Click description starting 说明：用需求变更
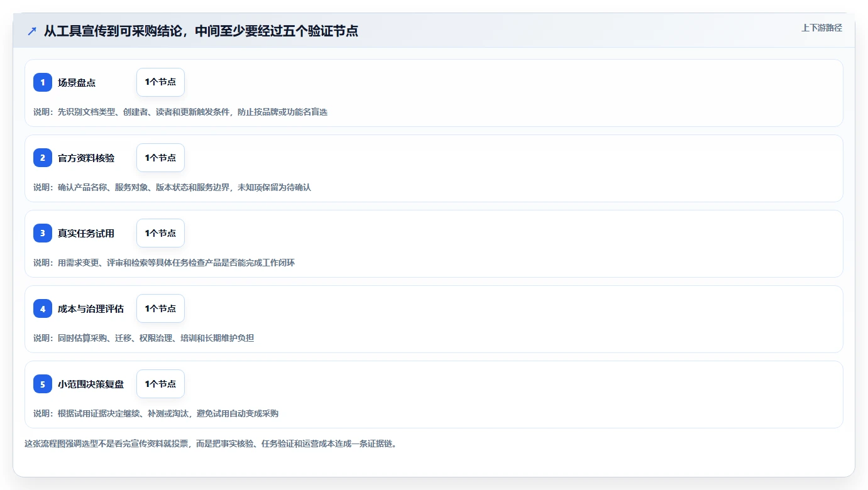Screen dimensions: 868x490 click(x=164, y=263)
